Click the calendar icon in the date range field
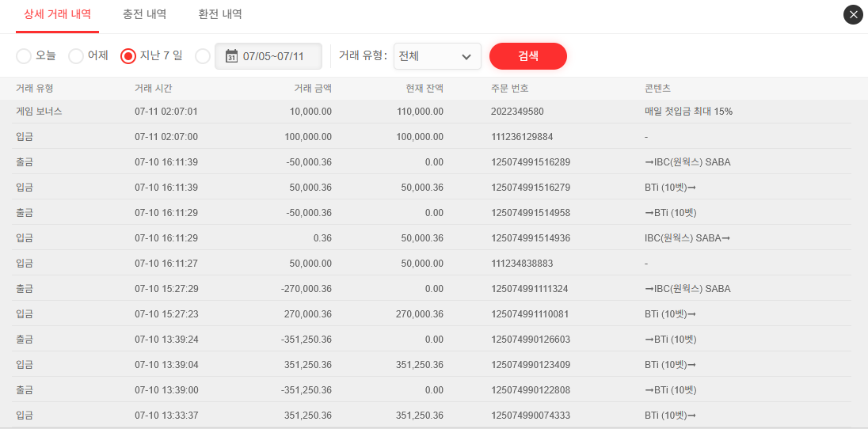Image resolution: width=868 pixels, height=429 pixels. [231, 56]
